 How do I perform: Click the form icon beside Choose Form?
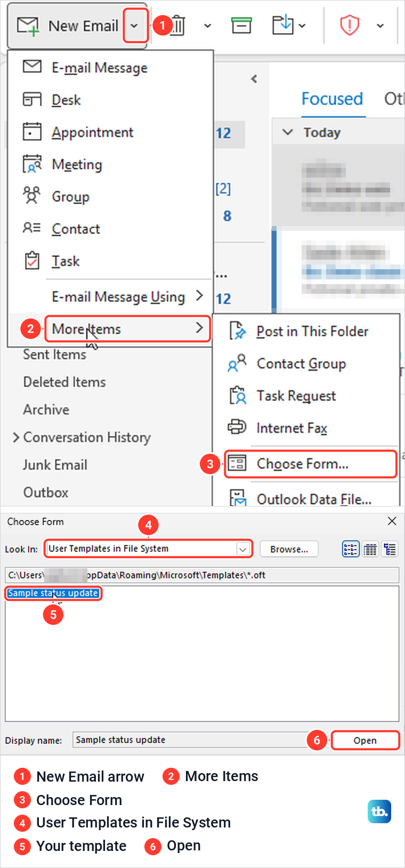coord(237,463)
